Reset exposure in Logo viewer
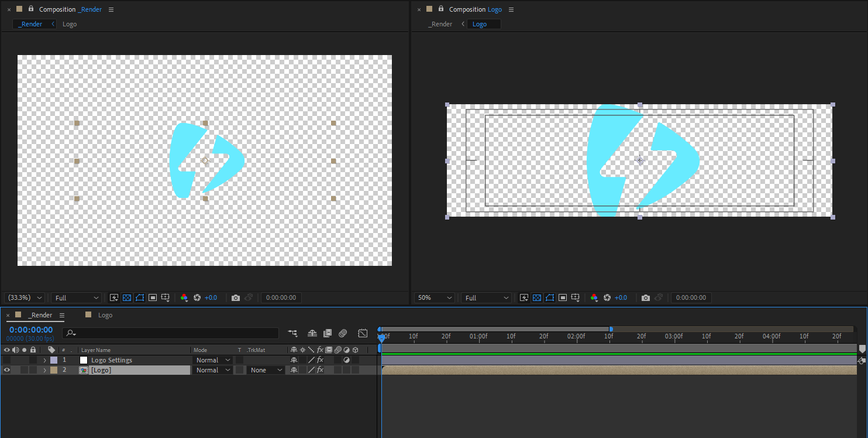The width and height of the screenshot is (868, 438). 607,297
